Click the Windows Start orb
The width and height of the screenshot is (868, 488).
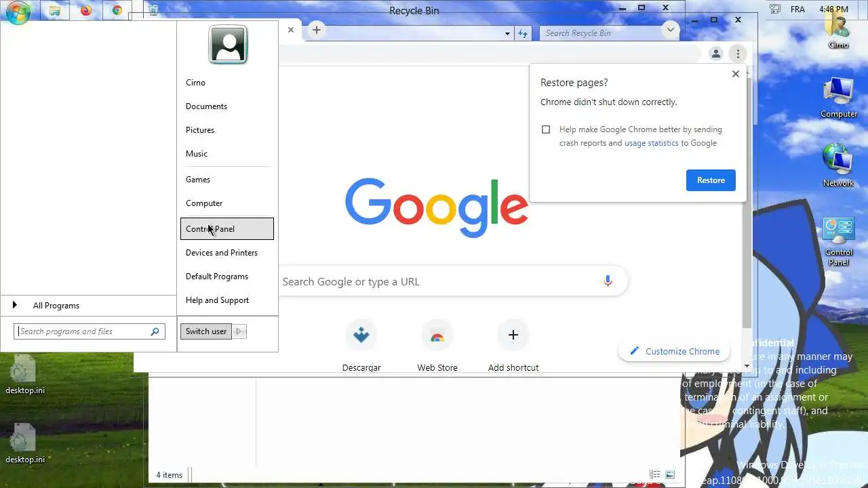click(17, 12)
